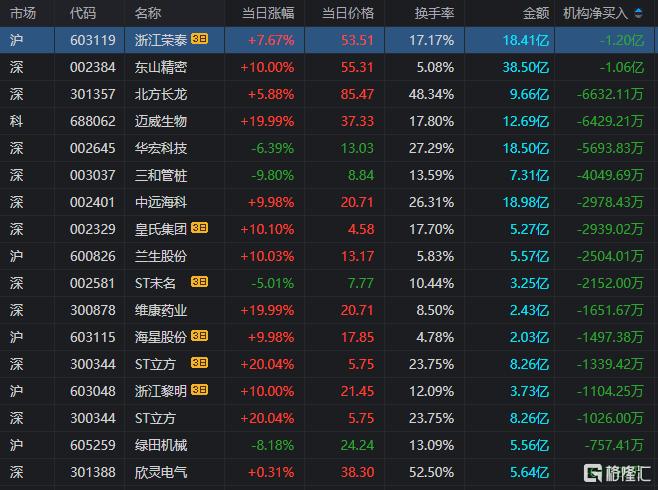The height and width of the screenshot is (490, 658).
Task: Select stock code 301388
Action: pos(93,472)
